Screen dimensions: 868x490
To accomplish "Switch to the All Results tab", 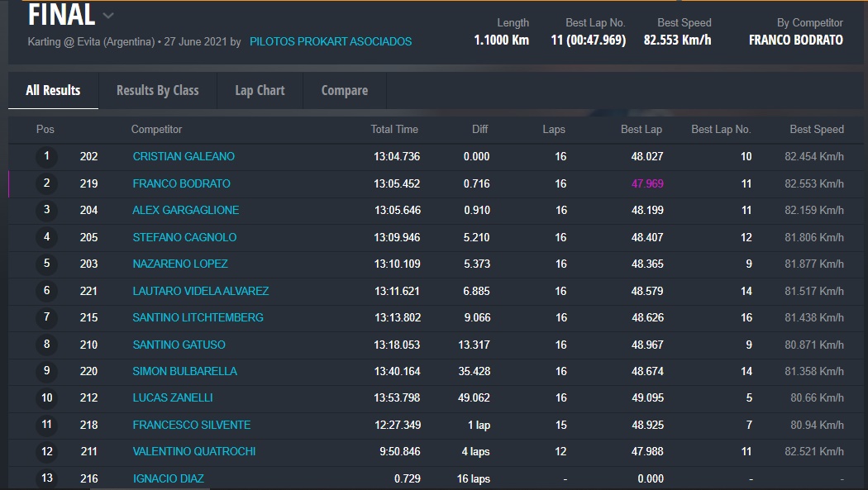I will pos(53,91).
